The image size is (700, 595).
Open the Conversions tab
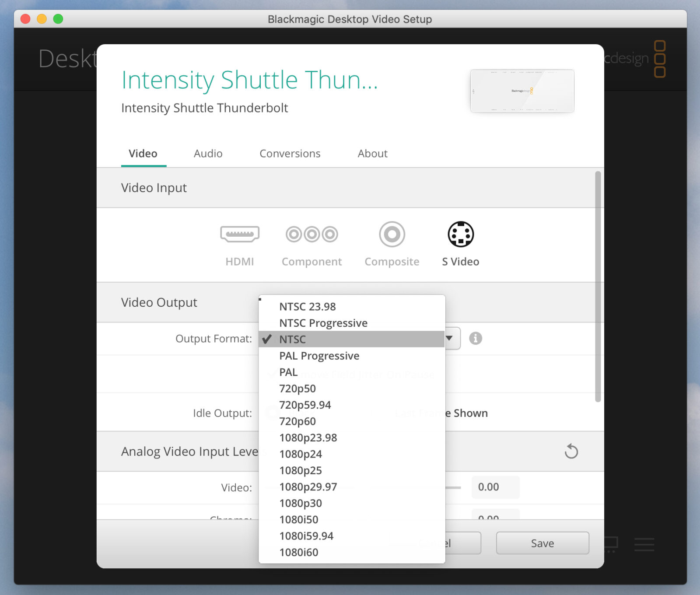coord(290,154)
